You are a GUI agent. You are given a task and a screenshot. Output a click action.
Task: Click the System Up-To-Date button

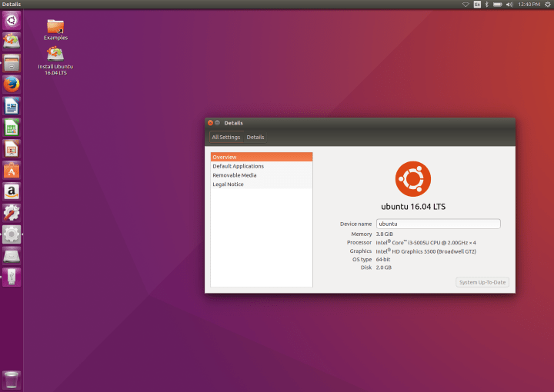(482, 282)
